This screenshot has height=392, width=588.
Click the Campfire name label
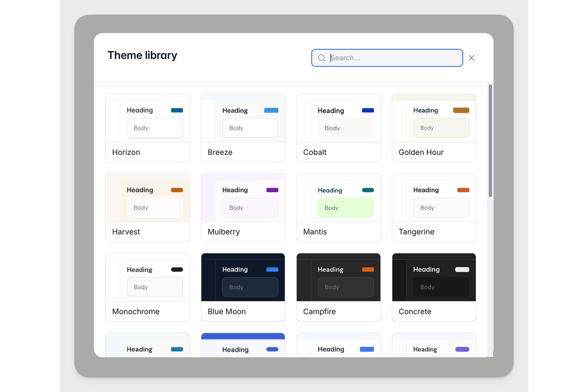pyautogui.click(x=319, y=312)
